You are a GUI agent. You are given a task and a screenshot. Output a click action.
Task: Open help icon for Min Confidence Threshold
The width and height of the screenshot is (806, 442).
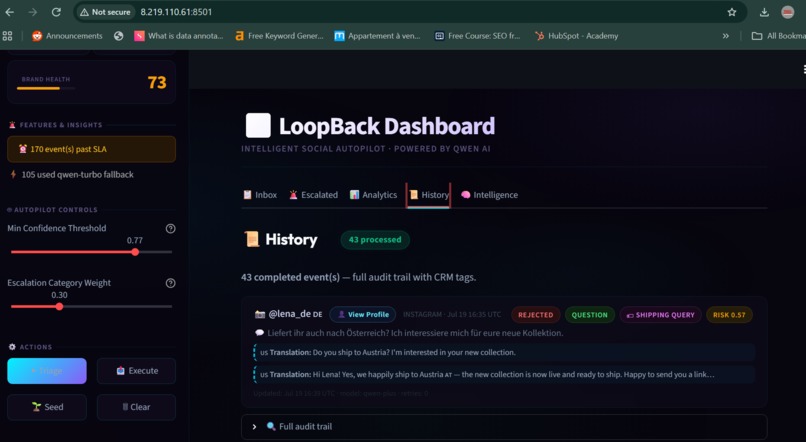pos(171,229)
